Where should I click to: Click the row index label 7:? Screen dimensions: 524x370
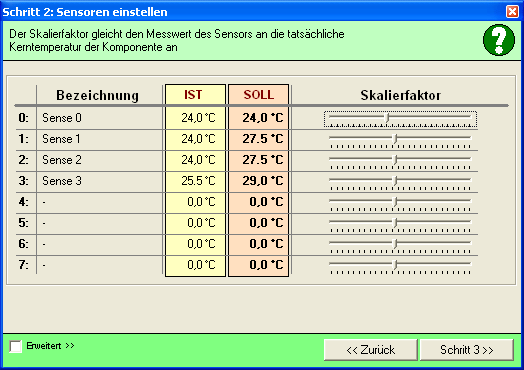(23, 265)
